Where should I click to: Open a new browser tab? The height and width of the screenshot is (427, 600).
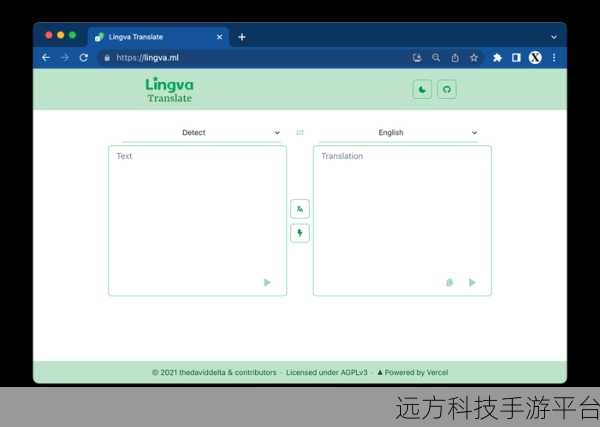point(242,37)
